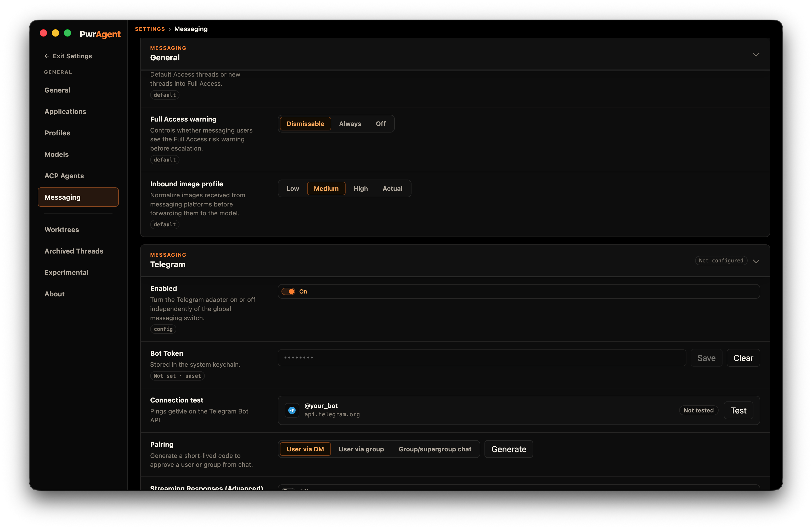Toggle the Telegram Enabled switch off
This screenshot has height=529, width=812.
click(288, 291)
